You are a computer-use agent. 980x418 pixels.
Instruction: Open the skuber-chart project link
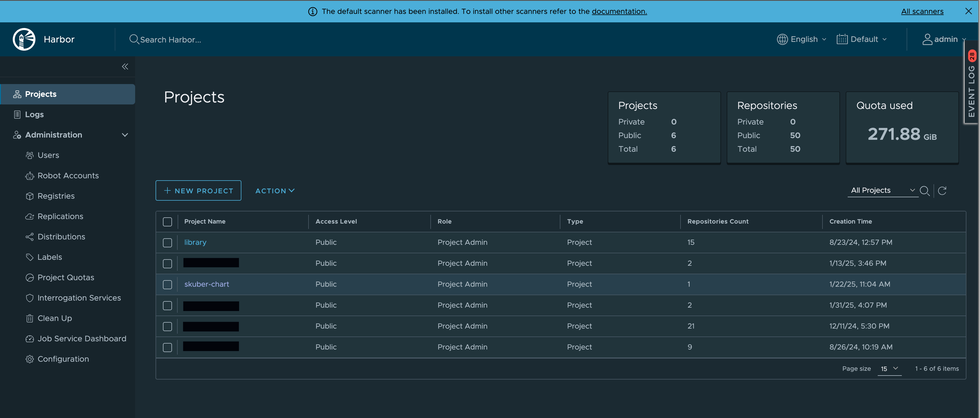pyautogui.click(x=207, y=284)
